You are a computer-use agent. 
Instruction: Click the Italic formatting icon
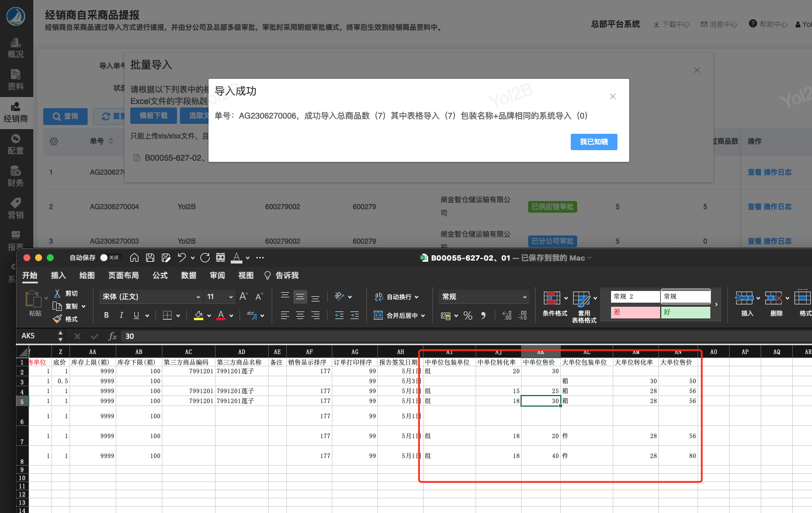coord(121,316)
